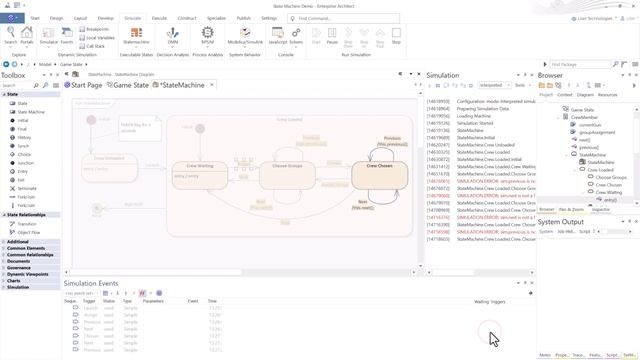Expand the Dynamic Viewpoints toolbox section
Image resolution: width=640 pixels, height=360 pixels.
point(4,274)
